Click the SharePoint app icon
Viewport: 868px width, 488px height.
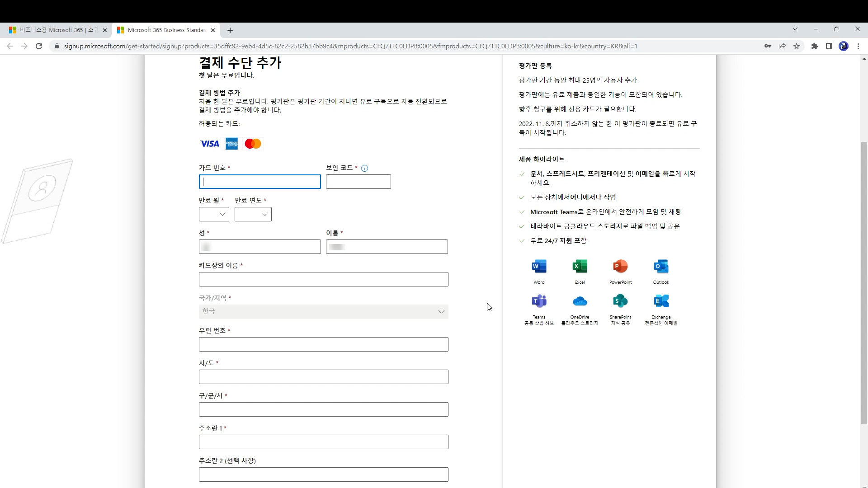click(x=620, y=301)
